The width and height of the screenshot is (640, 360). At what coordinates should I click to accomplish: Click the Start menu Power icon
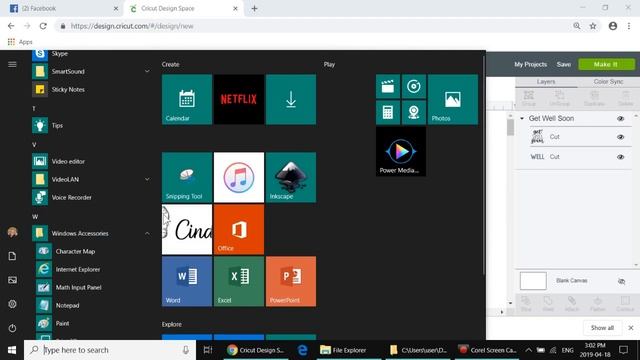pyautogui.click(x=12, y=328)
